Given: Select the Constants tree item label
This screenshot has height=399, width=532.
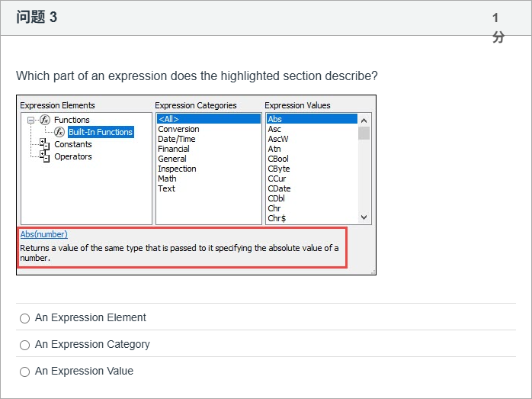Looking at the screenshot, I should pyautogui.click(x=73, y=144).
